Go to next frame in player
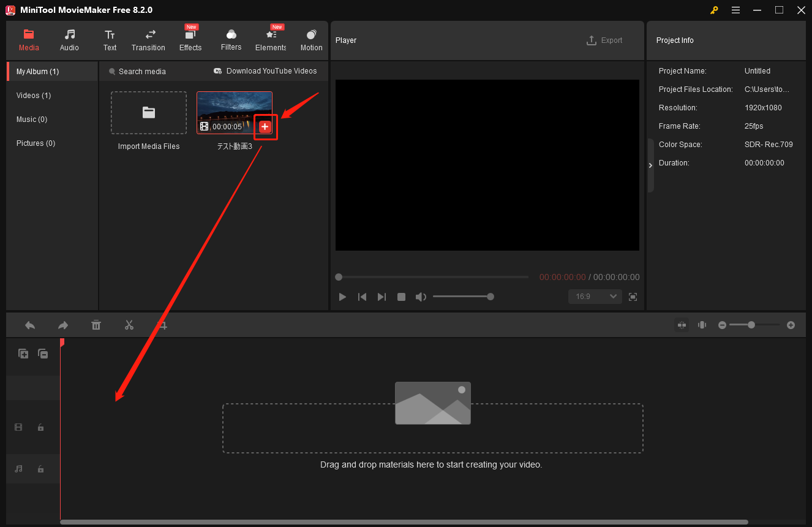Viewport: 812px width, 527px height. point(382,297)
